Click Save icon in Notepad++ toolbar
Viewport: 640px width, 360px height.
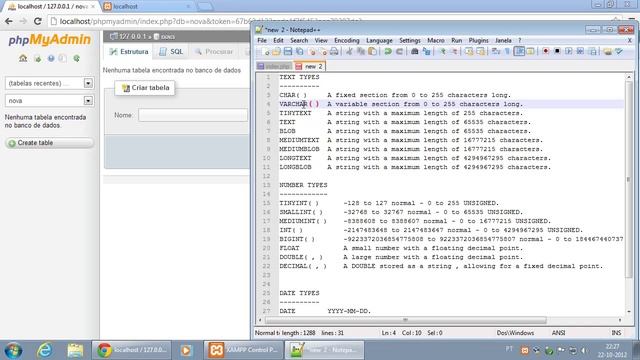coord(288,51)
